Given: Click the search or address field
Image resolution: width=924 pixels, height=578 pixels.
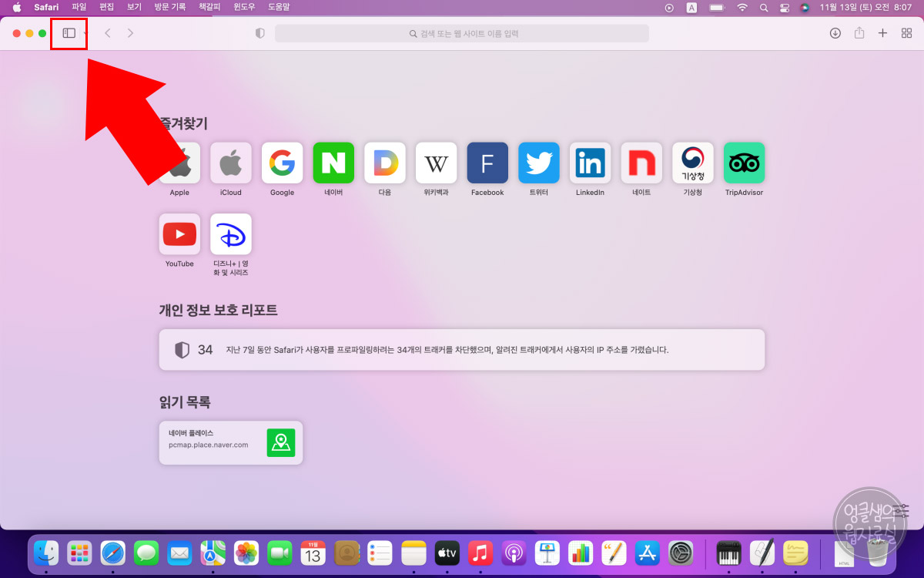Looking at the screenshot, I should tap(462, 33).
